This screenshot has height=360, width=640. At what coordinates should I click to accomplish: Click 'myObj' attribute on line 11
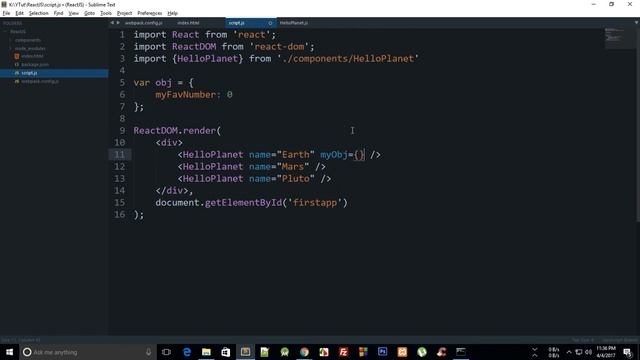(334, 155)
